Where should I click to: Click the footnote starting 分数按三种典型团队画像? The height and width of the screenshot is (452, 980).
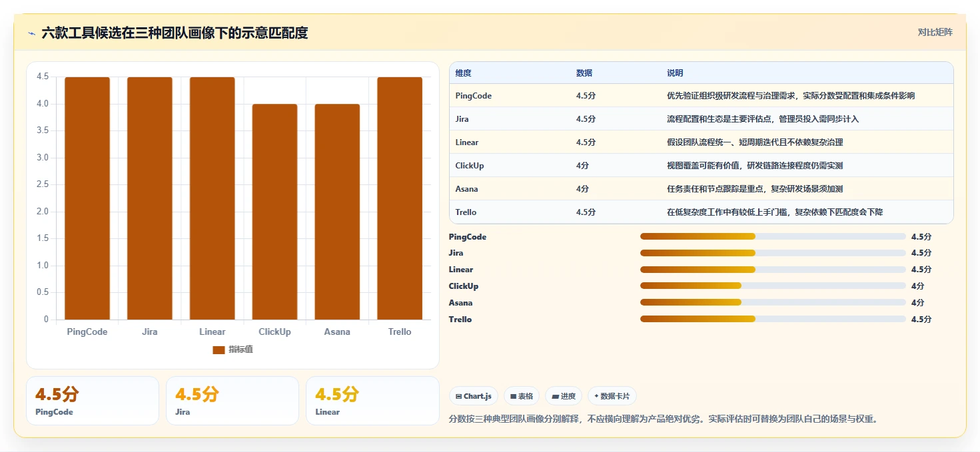click(665, 419)
